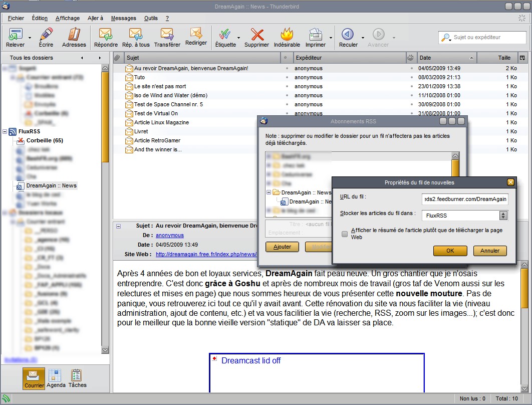This screenshot has width=532, height=405.
Task: Click the Transférer forward icon
Action: (167, 34)
